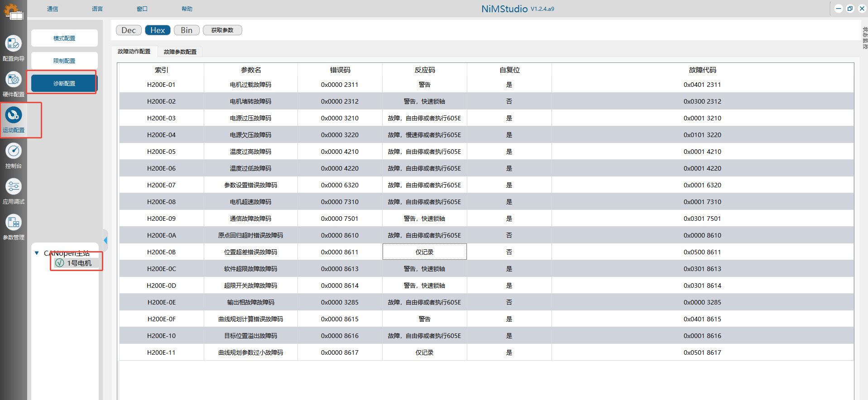Click the 参数名 column header
This screenshot has width=868, height=400.
click(x=251, y=70)
